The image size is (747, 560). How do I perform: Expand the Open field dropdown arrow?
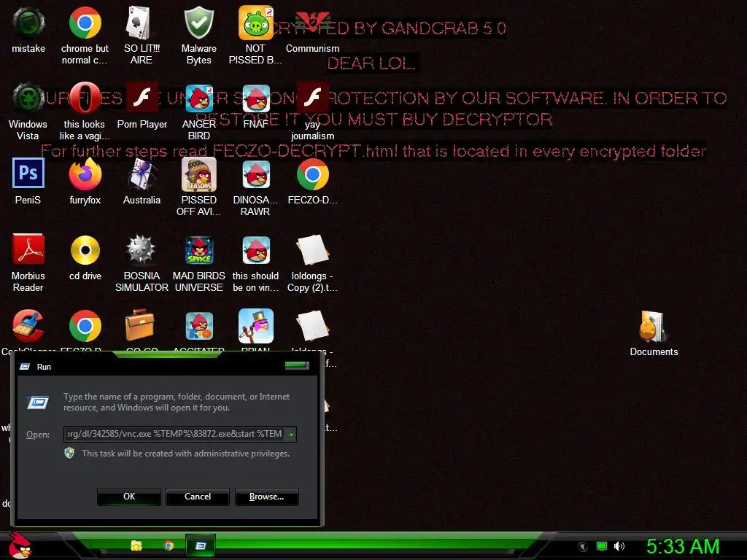point(291,435)
